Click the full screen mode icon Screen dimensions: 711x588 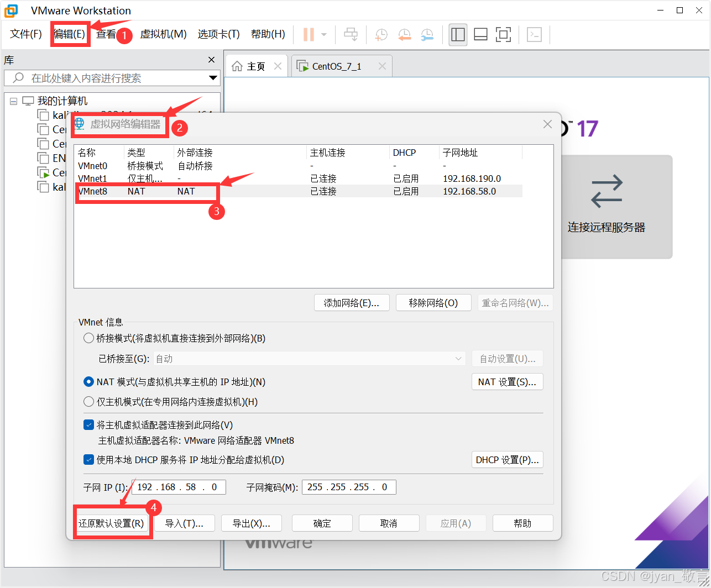click(x=503, y=34)
